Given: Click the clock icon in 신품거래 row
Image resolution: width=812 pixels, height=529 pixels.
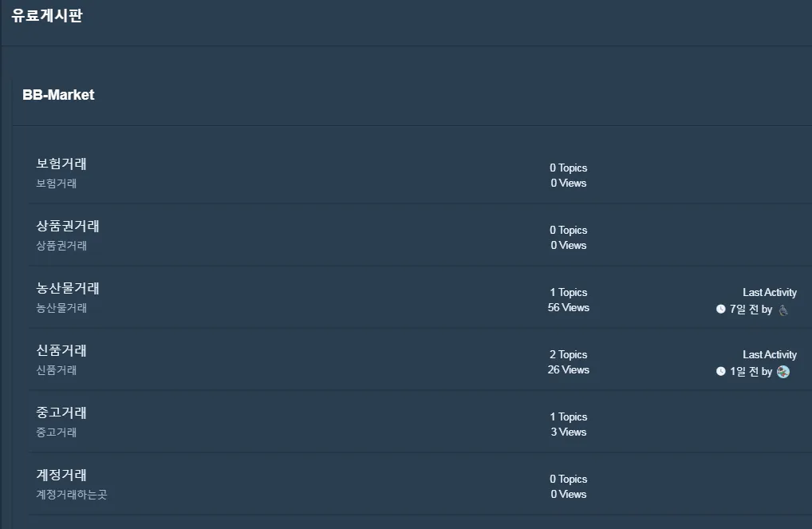Looking at the screenshot, I should [721, 372].
